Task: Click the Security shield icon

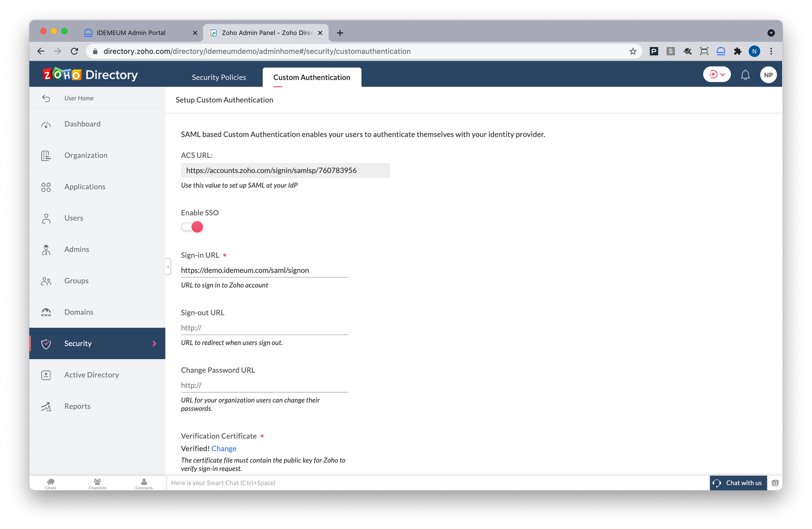Action: click(46, 344)
